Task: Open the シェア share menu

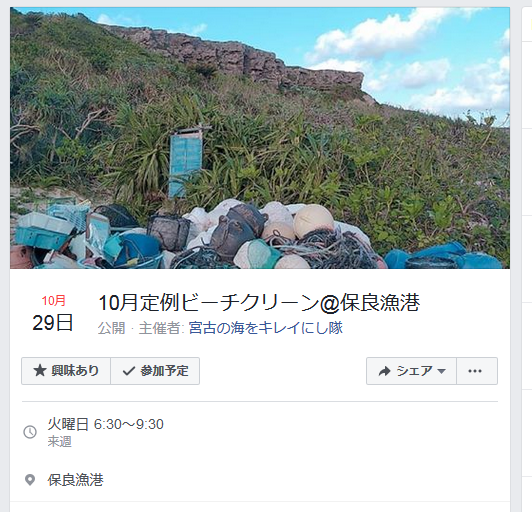Action: 411,371
